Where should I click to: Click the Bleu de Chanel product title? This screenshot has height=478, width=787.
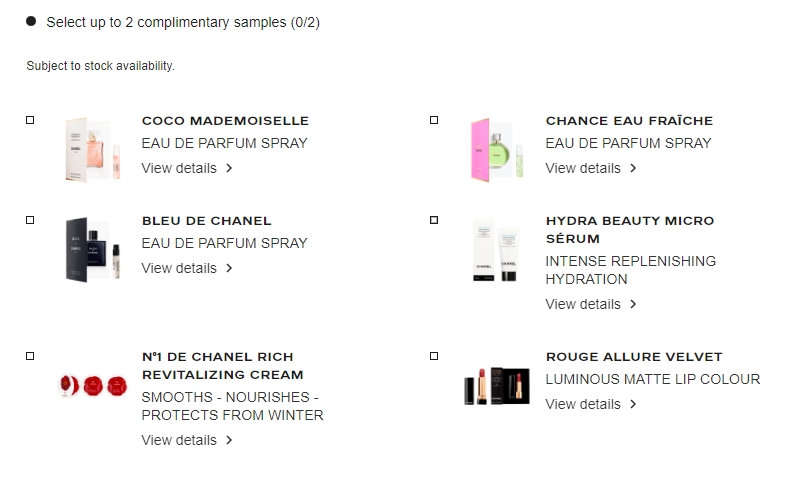[x=206, y=221]
